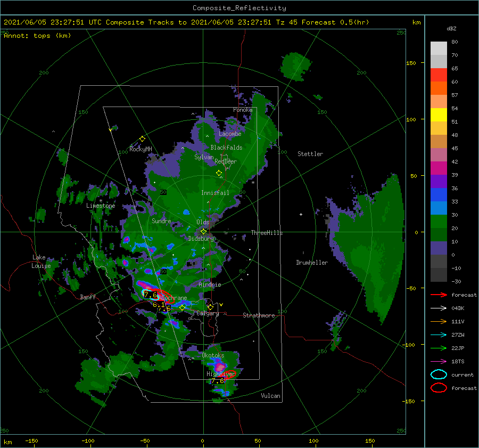Select the green 22JP arrow legend entry

click(x=439, y=348)
